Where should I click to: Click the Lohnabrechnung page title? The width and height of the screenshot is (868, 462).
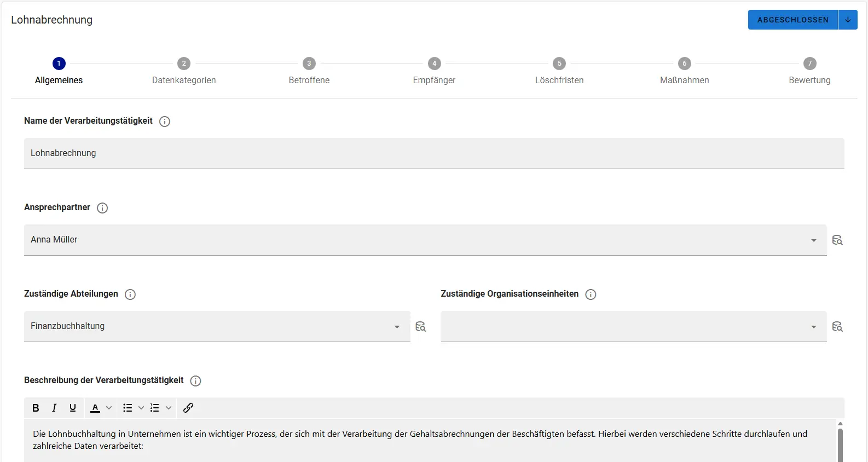tap(52, 20)
